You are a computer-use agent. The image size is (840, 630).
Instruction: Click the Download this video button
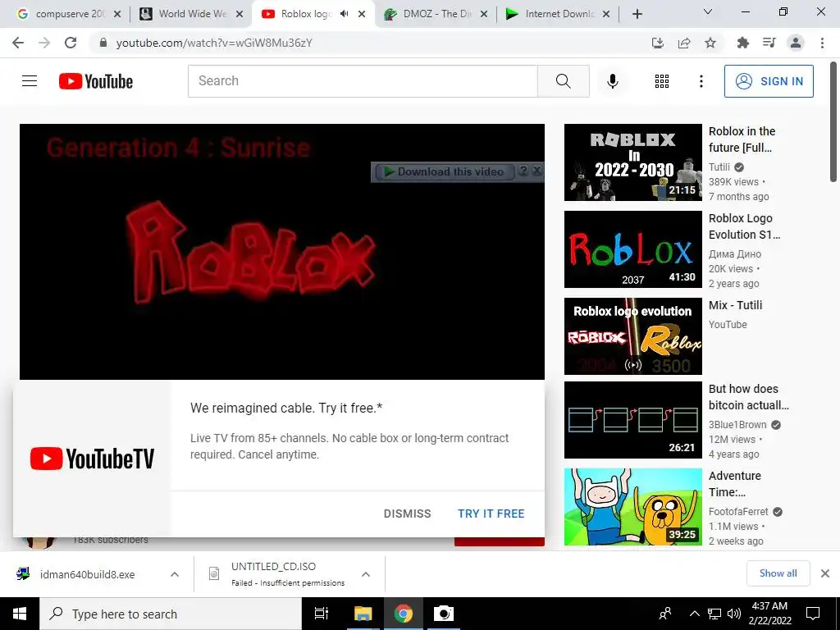click(x=445, y=172)
